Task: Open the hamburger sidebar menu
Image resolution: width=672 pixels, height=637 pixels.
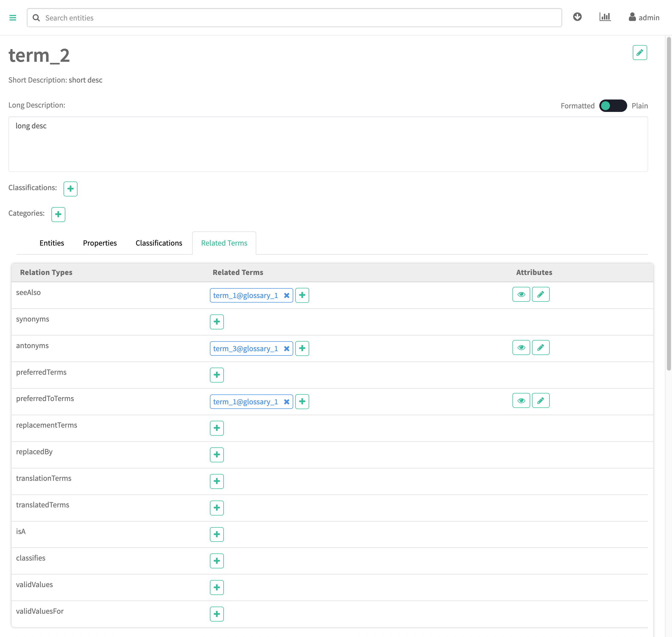Action: pos(13,18)
